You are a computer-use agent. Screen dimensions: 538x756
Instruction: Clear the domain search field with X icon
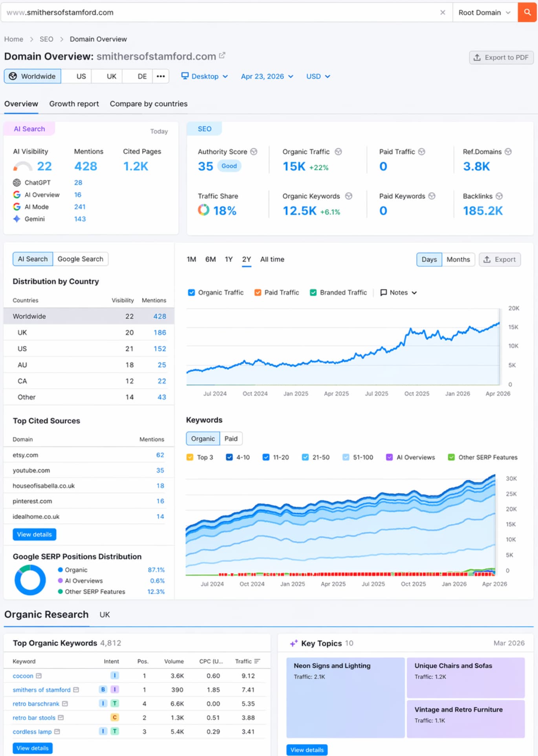[443, 13]
